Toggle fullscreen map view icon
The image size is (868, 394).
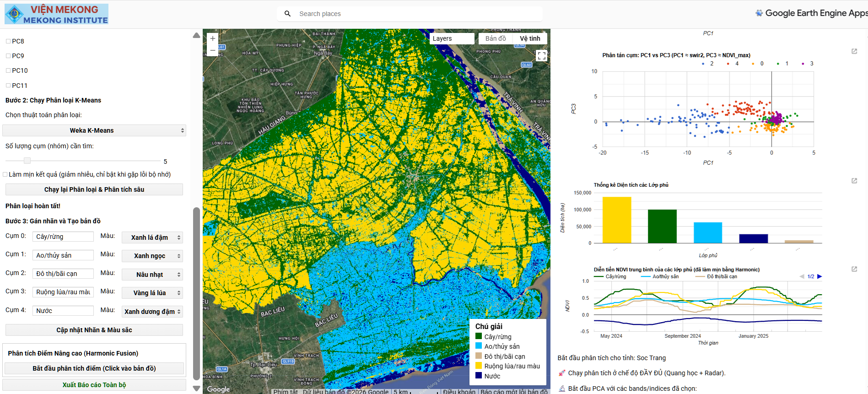coord(541,55)
